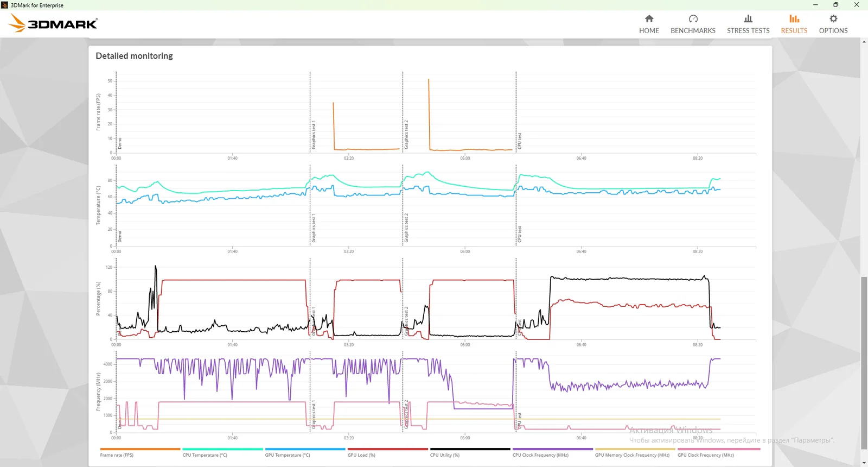The height and width of the screenshot is (467, 868).
Task: Select the Detailed monitoring heading
Action: [134, 56]
